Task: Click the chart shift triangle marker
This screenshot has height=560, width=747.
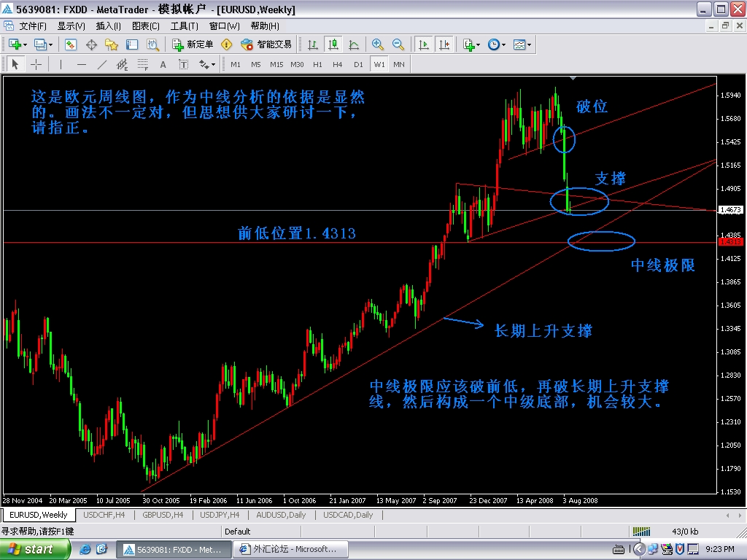Action: 573,77
